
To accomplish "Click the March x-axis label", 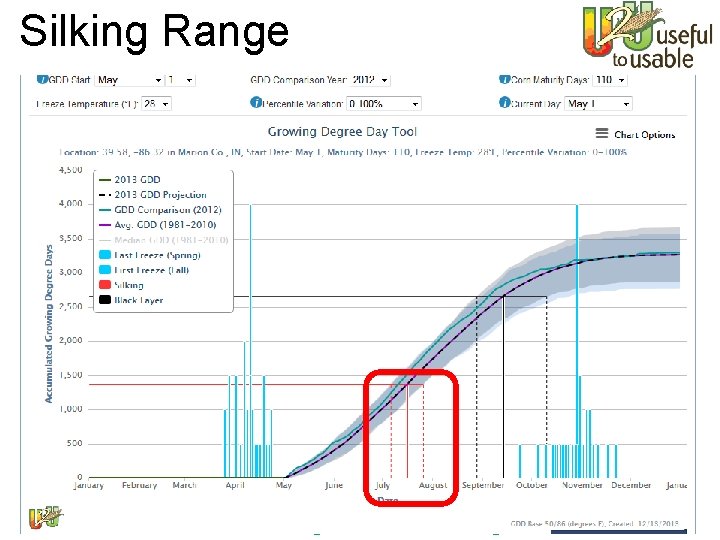I will 184,485.
